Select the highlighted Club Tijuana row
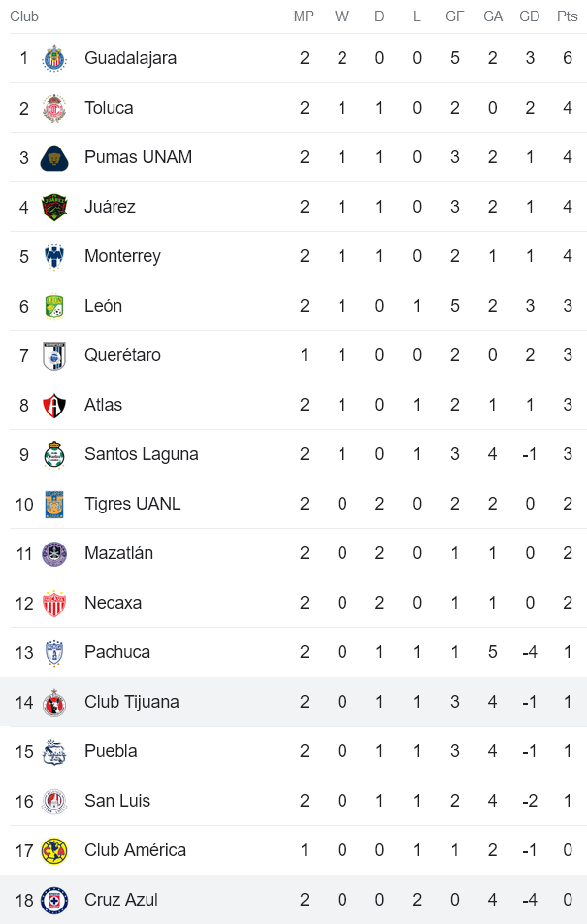Screen dimensions: 587x924 291,702
